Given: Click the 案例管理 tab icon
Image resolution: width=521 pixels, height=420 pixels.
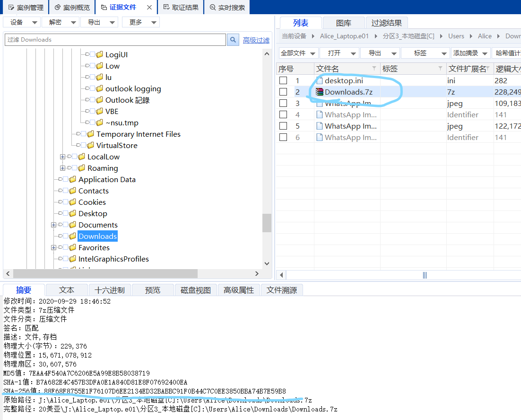Looking at the screenshot, I should click(11, 7).
